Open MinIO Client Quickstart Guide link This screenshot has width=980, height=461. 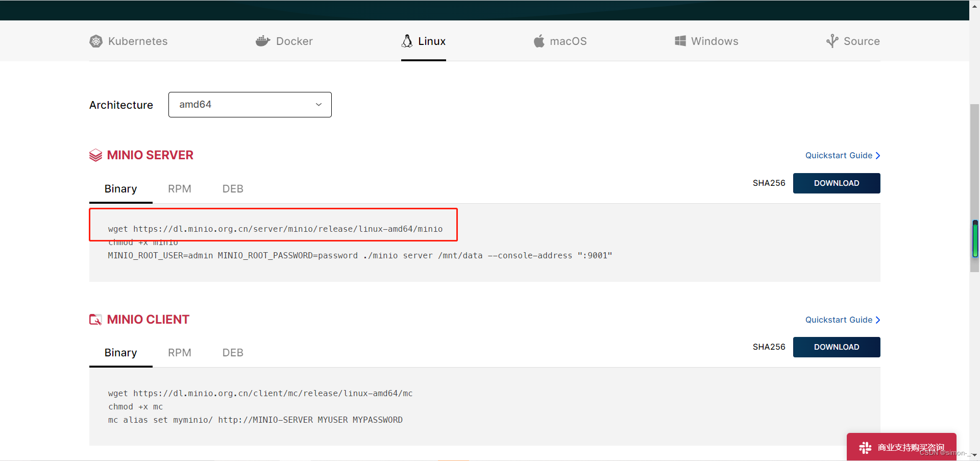coord(843,320)
